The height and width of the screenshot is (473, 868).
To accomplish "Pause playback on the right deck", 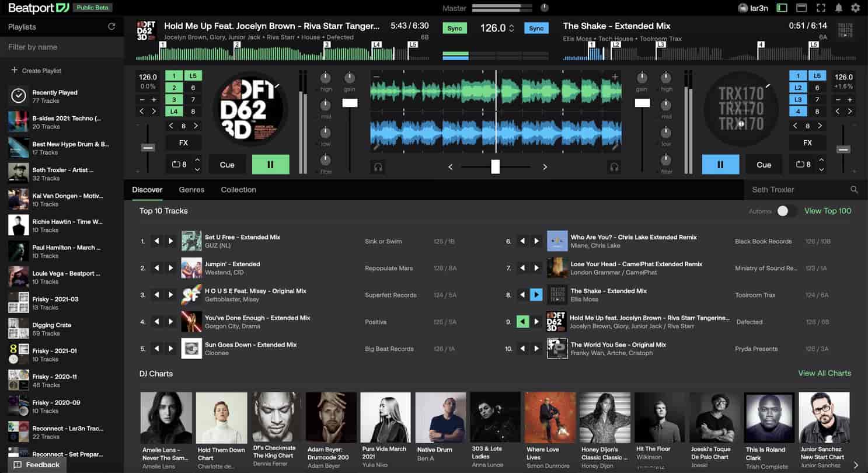I will click(x=720, y=164).
